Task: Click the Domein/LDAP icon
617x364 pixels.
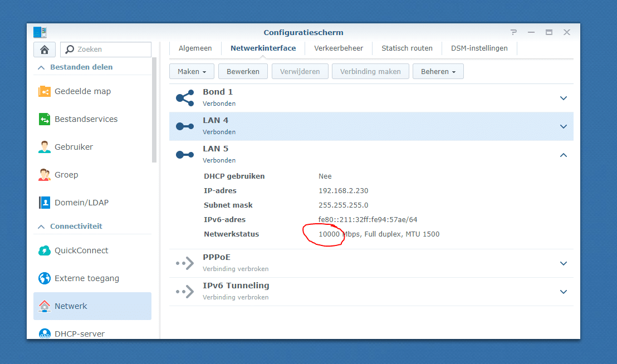Action: (x=45, y=203)
